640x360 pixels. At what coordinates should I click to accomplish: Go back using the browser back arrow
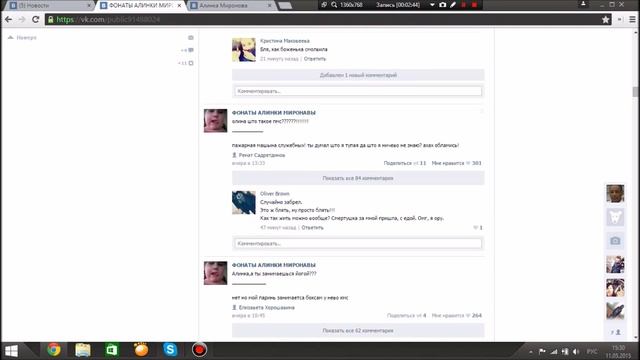click(9, 19)
